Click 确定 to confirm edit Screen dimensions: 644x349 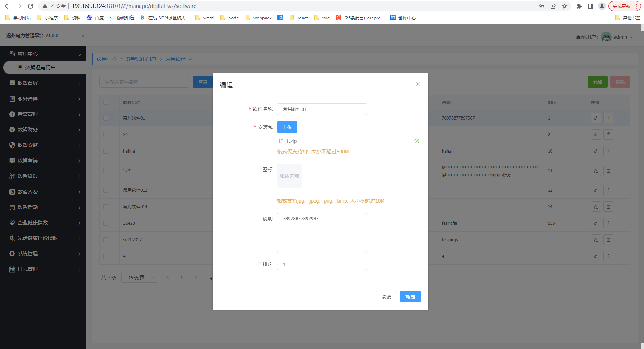410,297
